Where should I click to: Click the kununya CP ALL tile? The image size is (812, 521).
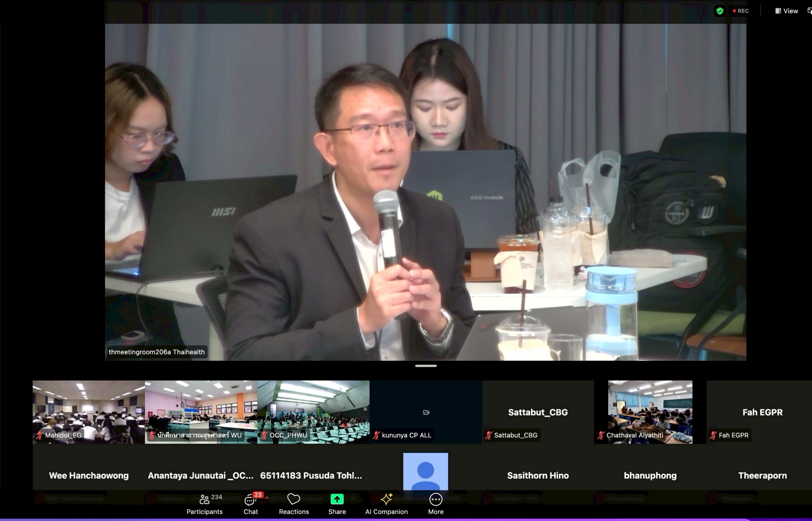coord(426,412)
